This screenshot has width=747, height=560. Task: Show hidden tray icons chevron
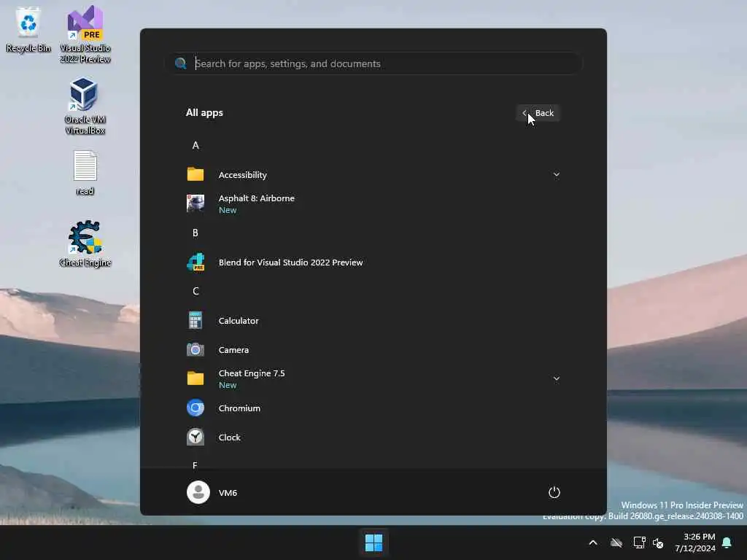[593, 542]
